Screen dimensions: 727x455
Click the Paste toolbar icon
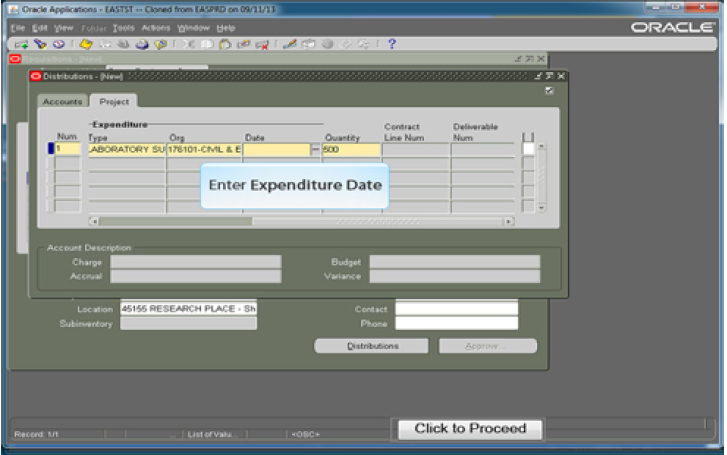pos(225,44)
